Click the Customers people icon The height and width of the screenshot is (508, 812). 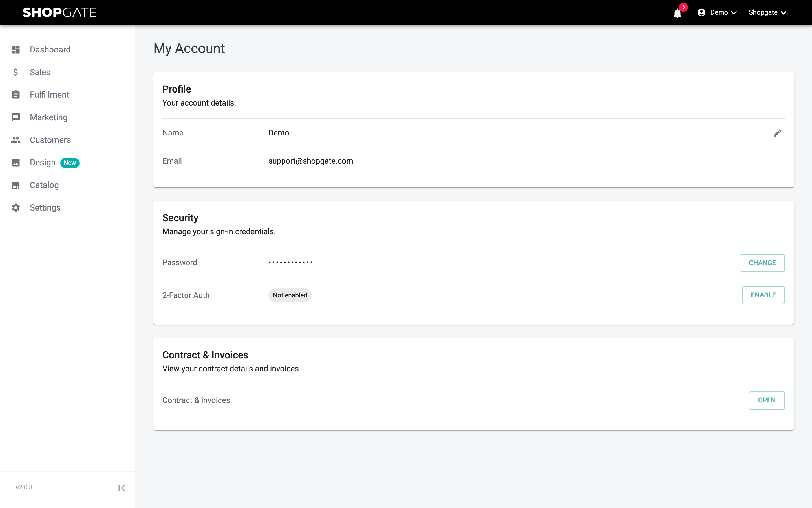pos(16,140)
